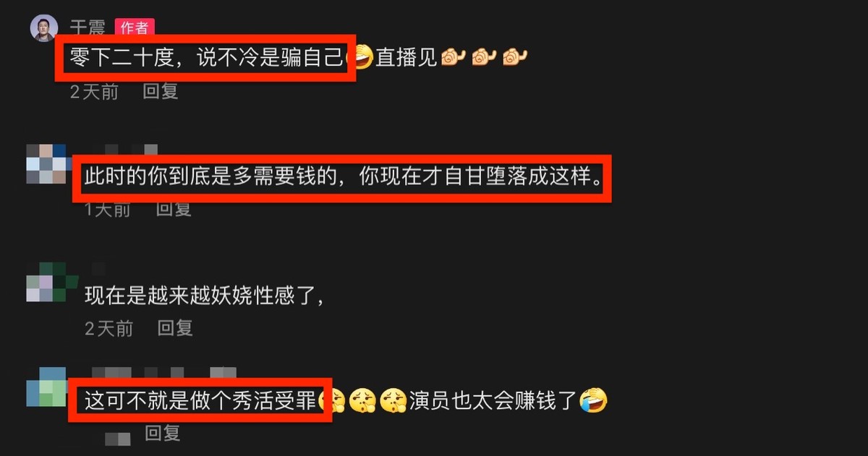
Task: Click the worried-face emoji before 演员也太会赚钱了
Action: [x=392, y=400]
